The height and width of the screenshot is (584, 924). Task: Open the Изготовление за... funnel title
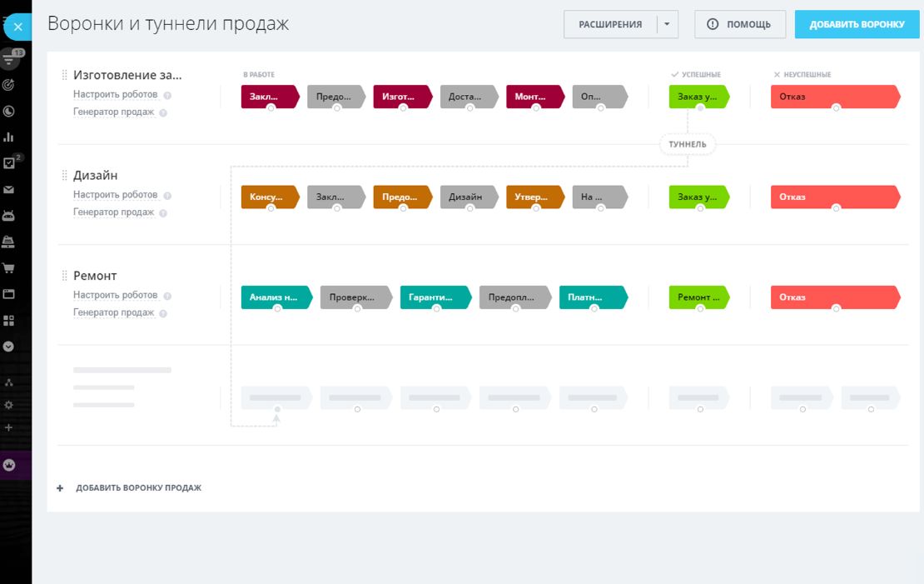127,75
